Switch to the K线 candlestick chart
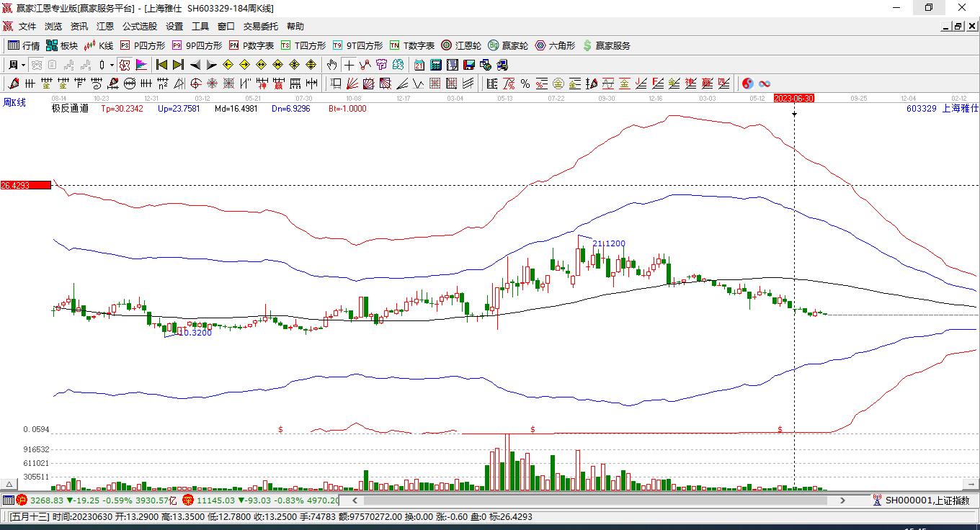The width and height of the screenshot is (980, 530). point(99,45)
